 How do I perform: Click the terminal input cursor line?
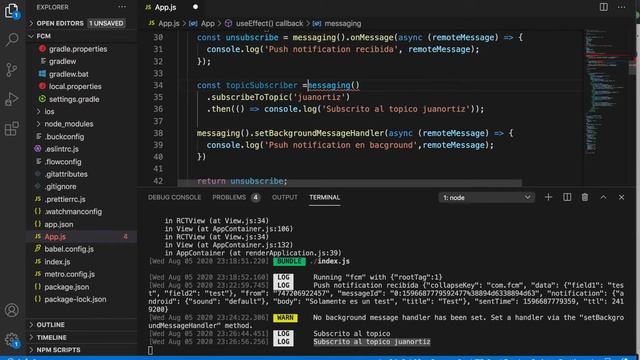(150, 350)
